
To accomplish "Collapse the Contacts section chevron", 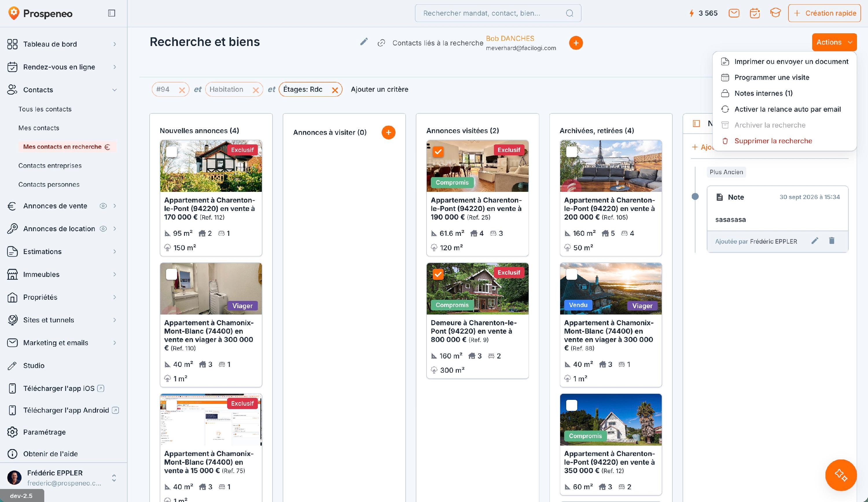I will coord(115,90).
